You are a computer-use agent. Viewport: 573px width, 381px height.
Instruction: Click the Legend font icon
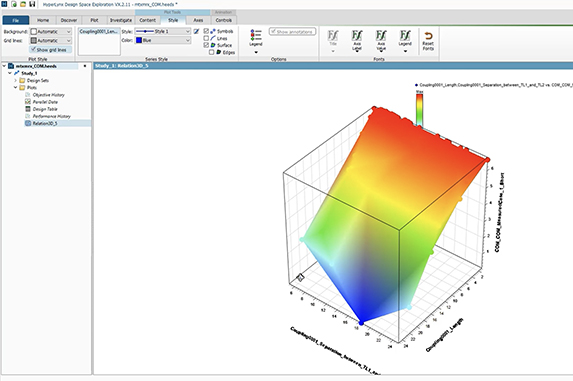point(405,35)
